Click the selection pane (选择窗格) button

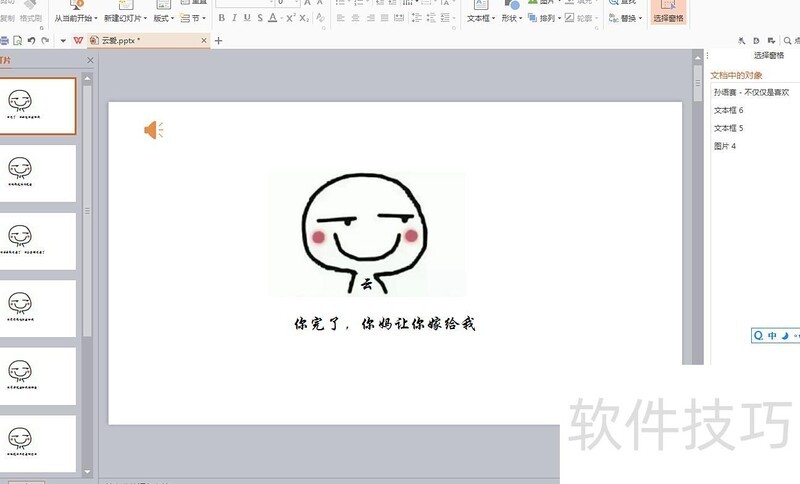pos(668,13)
